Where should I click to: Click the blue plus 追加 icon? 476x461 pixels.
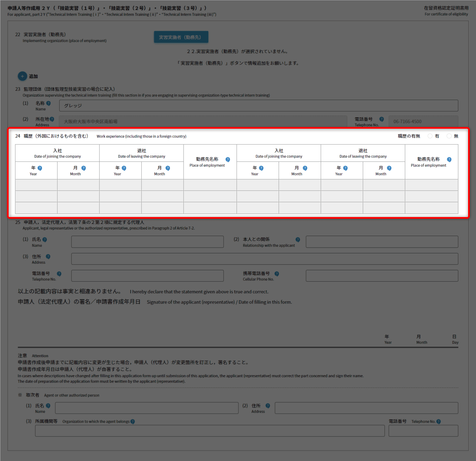pyautogui.click(x=22, y=76)
